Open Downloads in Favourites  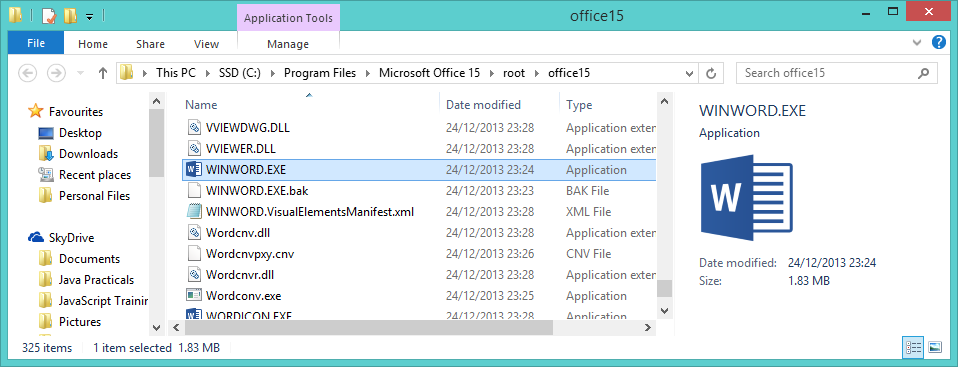[x=88, y=153]
